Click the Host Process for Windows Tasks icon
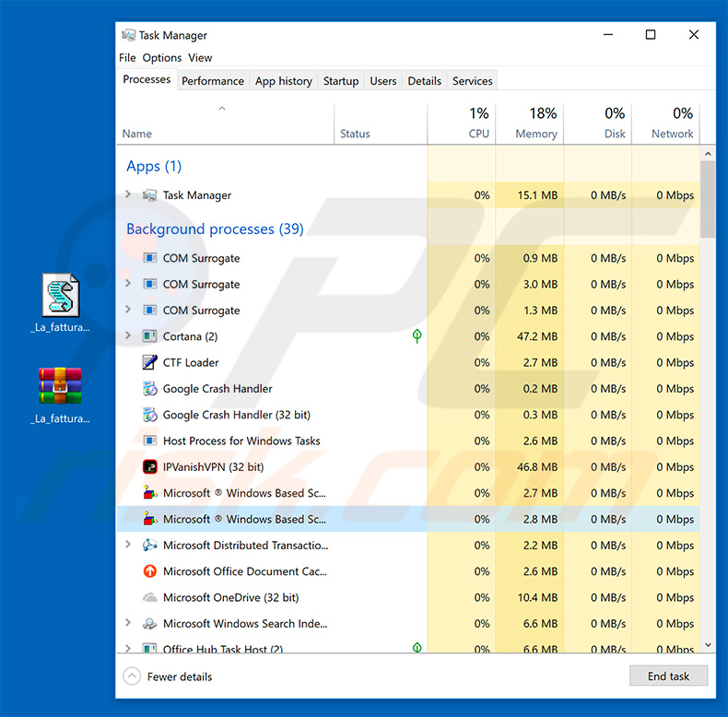This screenshot has height=717, width=728. (x=149, y=441)
